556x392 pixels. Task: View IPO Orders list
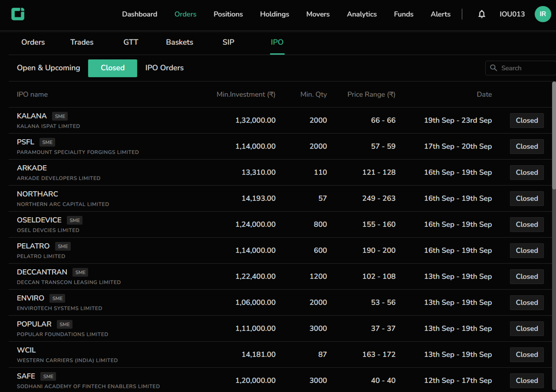[x=164, y=68]
